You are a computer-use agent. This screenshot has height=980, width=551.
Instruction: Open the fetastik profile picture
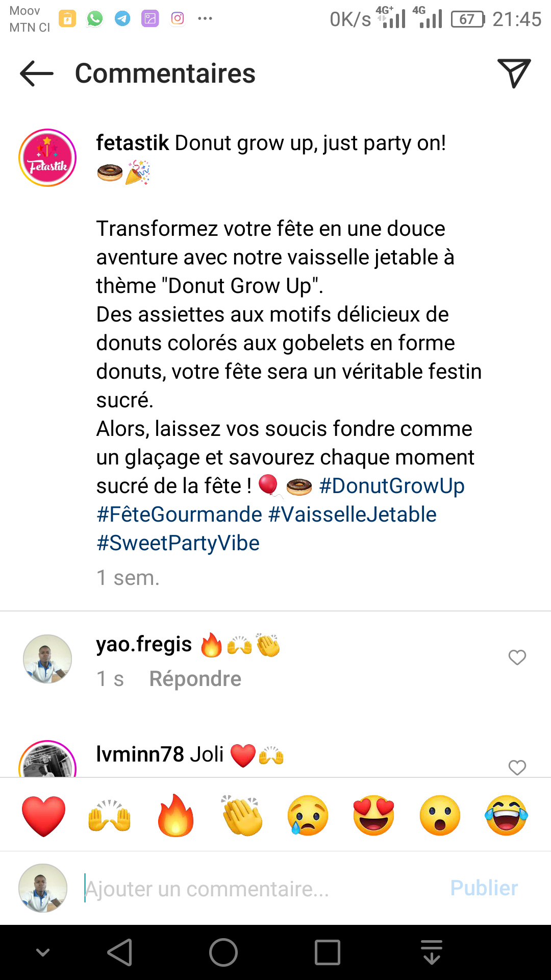click(47, 158)
